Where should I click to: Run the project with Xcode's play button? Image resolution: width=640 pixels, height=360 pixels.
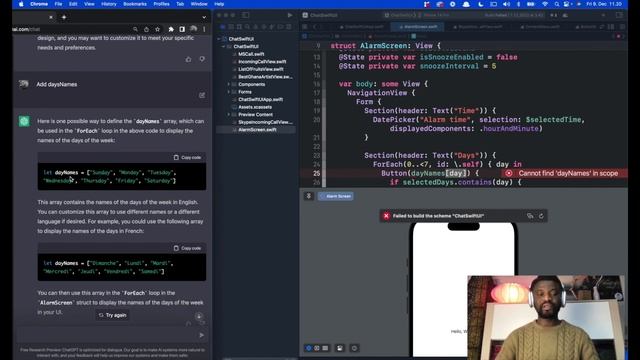[x=290, y=15]
